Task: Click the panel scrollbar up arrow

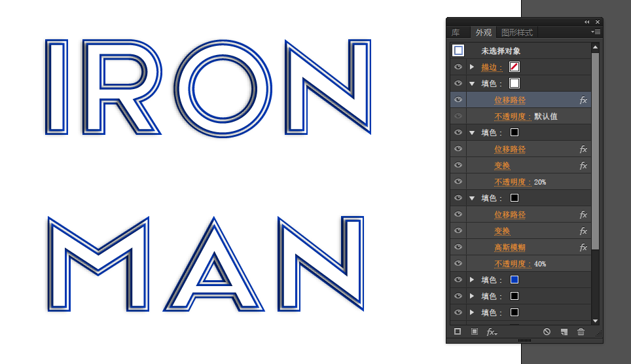Action: 595,47
